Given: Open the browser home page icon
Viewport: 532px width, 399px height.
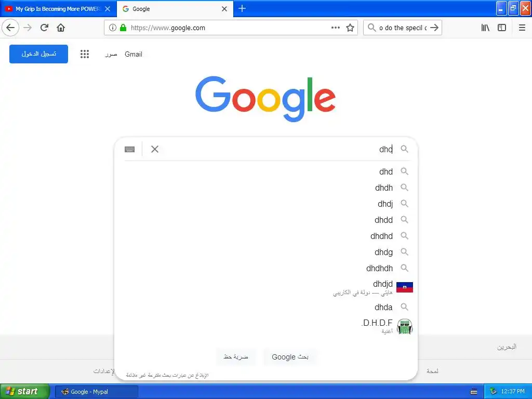Looking at the screenshot, I should 61,28.
